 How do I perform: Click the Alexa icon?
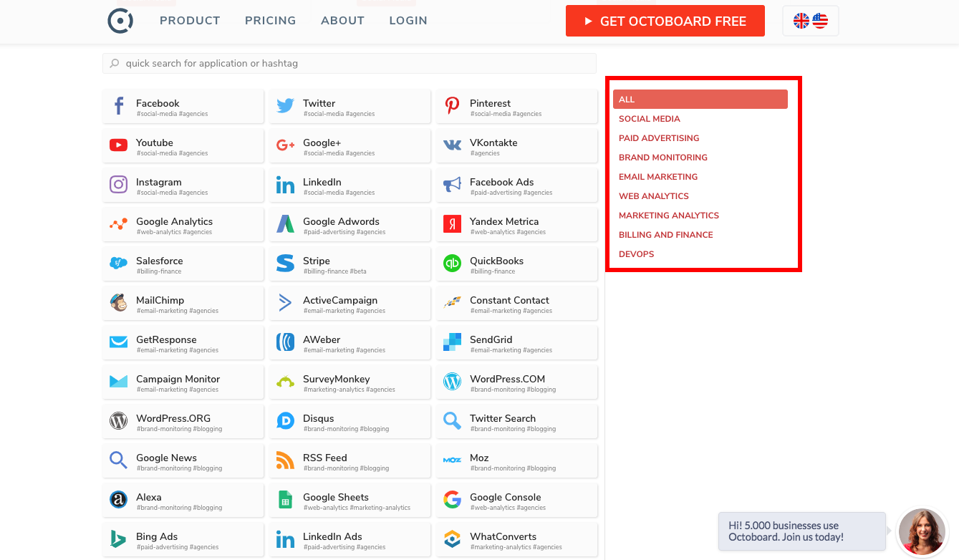click(x=119, y=500)
